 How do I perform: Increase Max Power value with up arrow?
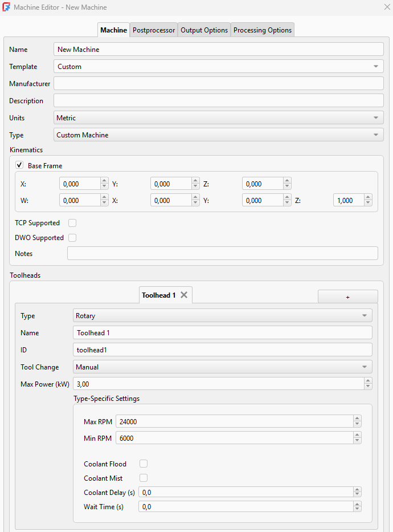click(x=368, y=381)
